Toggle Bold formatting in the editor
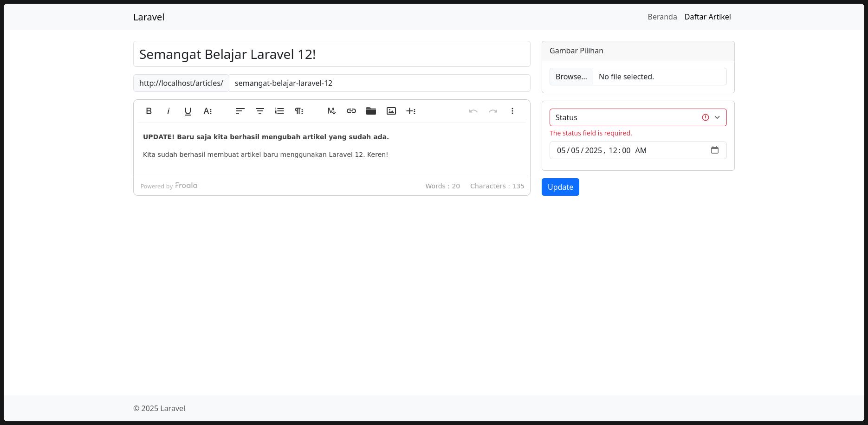868x425 pixels. pos(149,111)
